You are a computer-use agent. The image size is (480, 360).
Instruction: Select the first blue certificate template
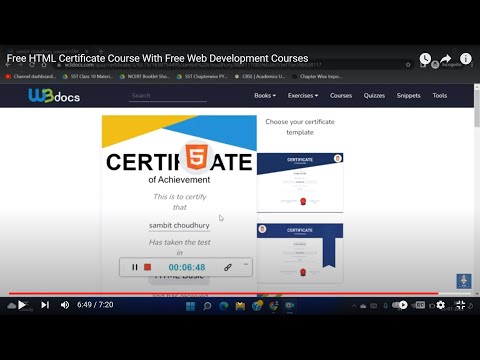[x=300, y=182]
